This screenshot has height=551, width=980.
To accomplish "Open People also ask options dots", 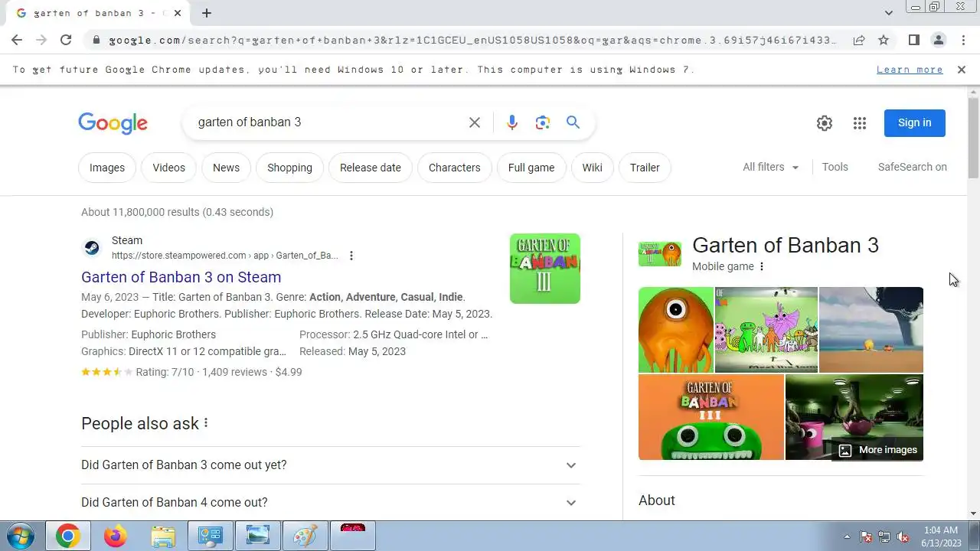I will 206,423.
